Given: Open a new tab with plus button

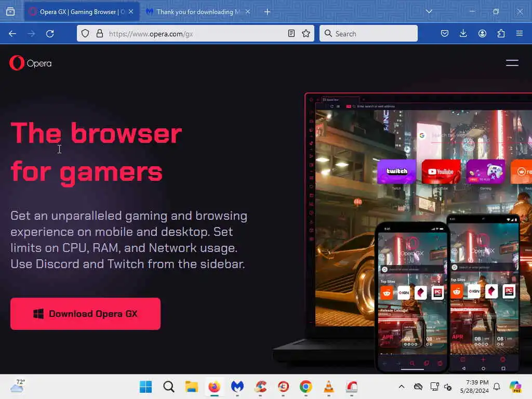Looking at the screenshot, I should point(268,12).
